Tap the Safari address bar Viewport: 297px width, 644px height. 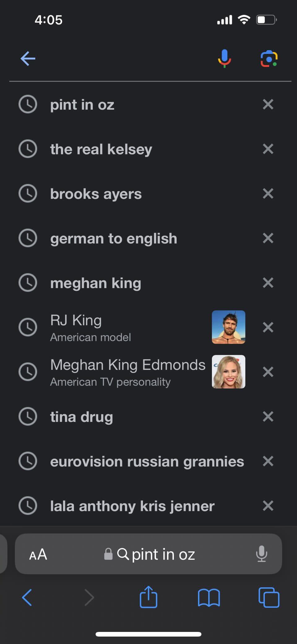point(148,554)
